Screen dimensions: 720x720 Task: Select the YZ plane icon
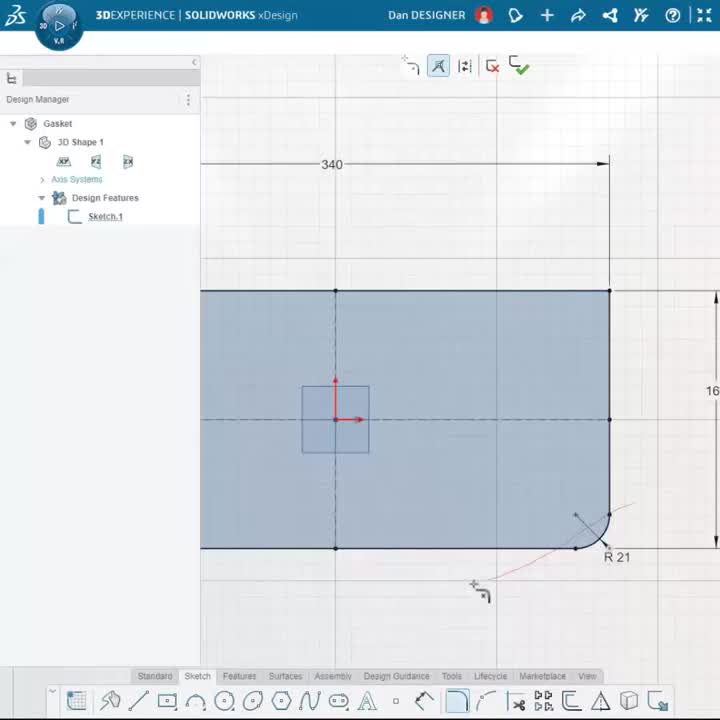(x=96, y=161)
